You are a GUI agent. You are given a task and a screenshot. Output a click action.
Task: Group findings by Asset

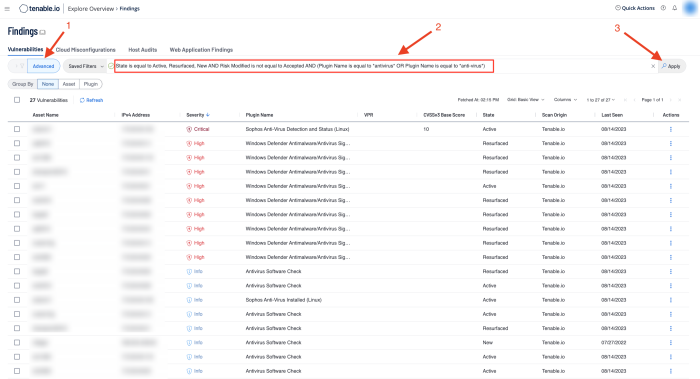tap(69, 84)
